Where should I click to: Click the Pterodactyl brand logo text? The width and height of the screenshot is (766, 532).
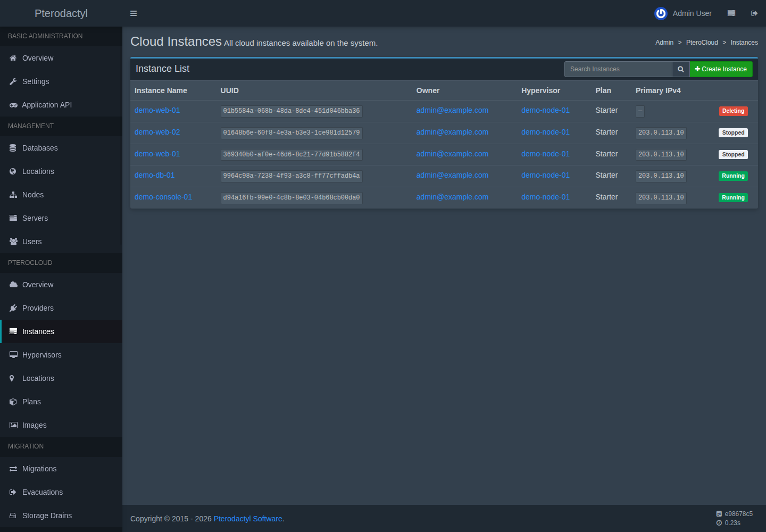61,13
